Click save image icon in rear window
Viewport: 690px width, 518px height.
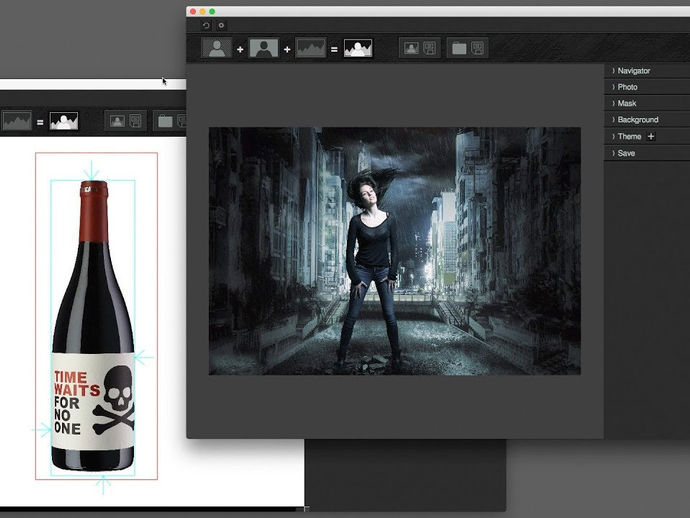136,121
